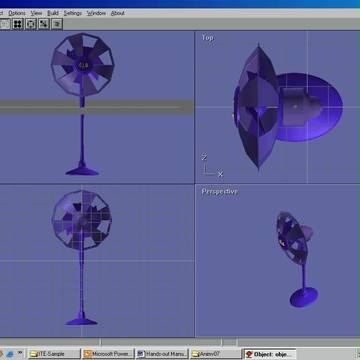The width and height of the screenshot is (360, 360).
Task: Open the View menu
Action: (36, 13)
